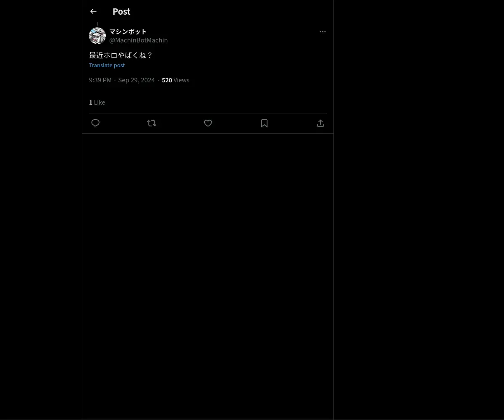Open the 9:39 PM timestamp

click(x=100, y=80)
